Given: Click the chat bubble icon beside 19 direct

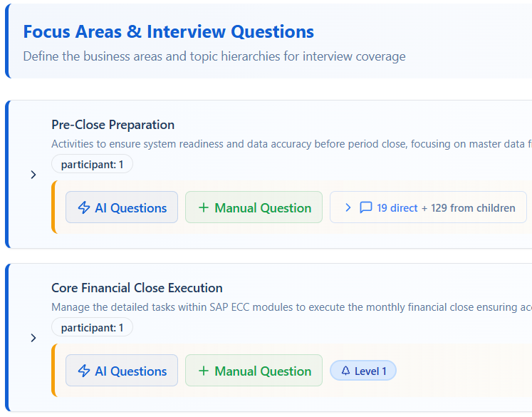Looking at the screenshot, I should coord(366,208).
